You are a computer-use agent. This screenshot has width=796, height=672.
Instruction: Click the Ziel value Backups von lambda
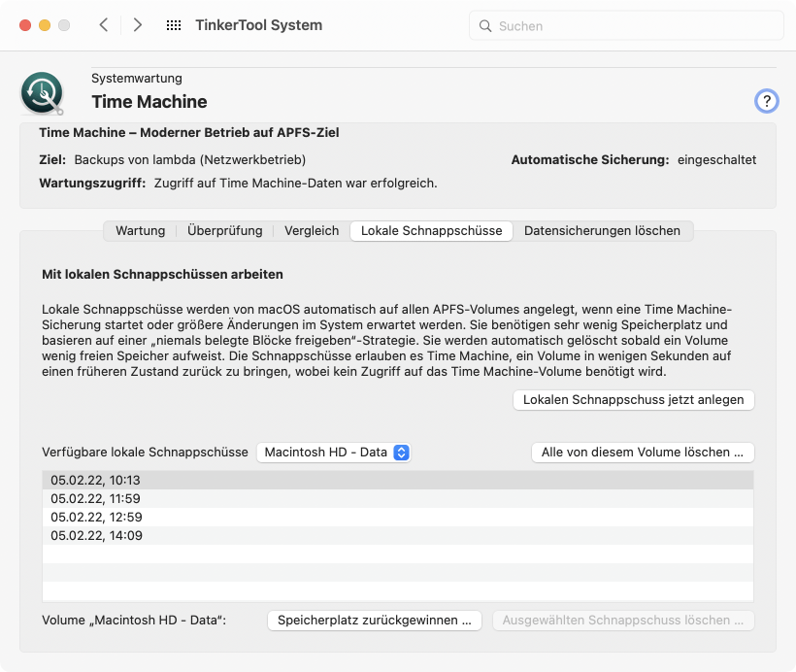pos(190,159)
